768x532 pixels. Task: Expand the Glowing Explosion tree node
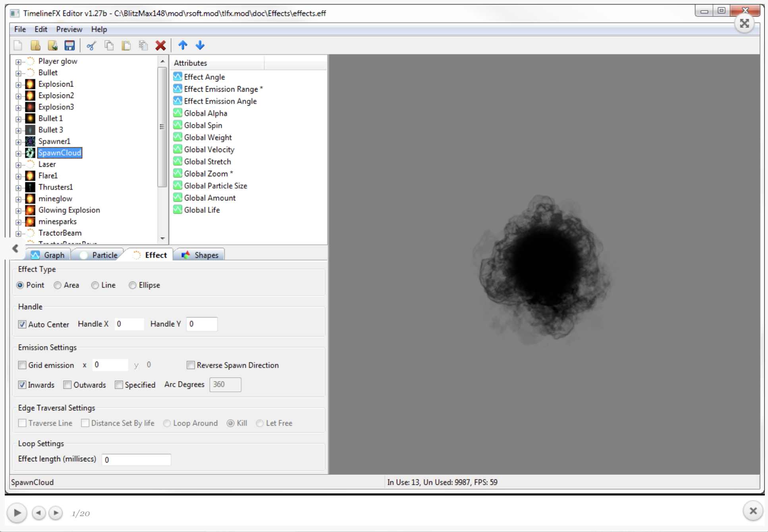[x=18, y=211]
